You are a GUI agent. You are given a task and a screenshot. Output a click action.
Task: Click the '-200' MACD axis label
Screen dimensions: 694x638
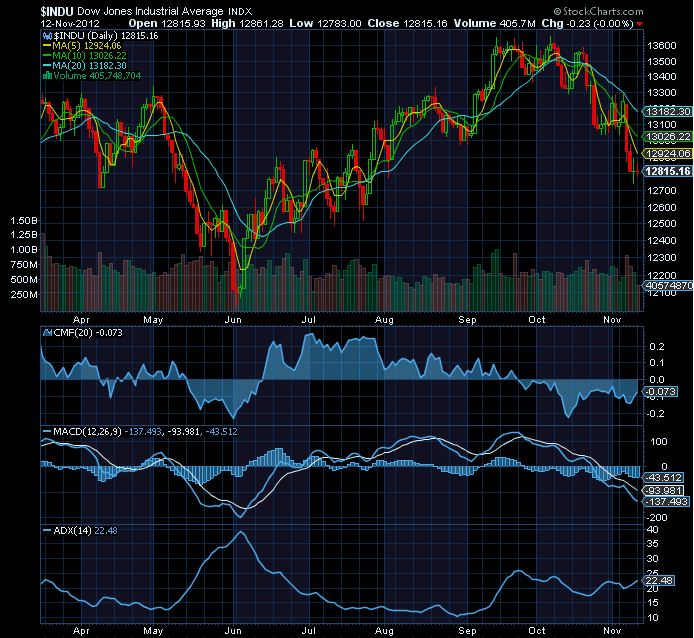[x=657, y=518]
